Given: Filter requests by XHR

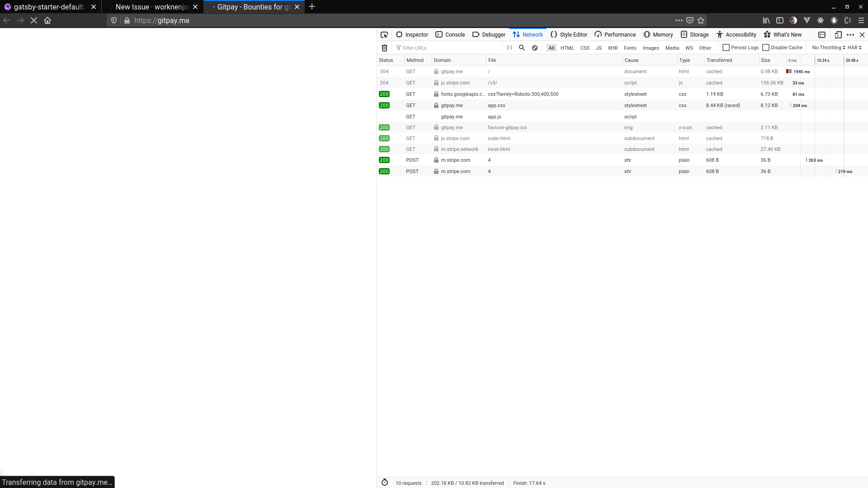Looking at the screenshot, I should tap(613, 48).
